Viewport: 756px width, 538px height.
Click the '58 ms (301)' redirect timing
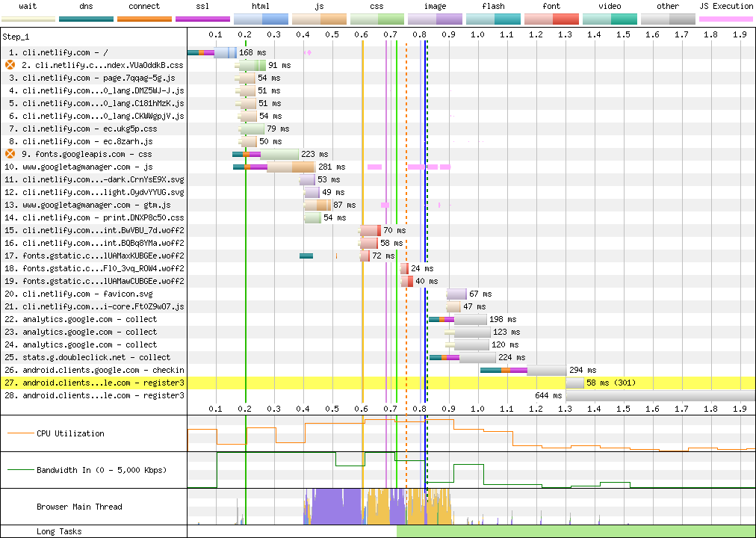(611, 383)
